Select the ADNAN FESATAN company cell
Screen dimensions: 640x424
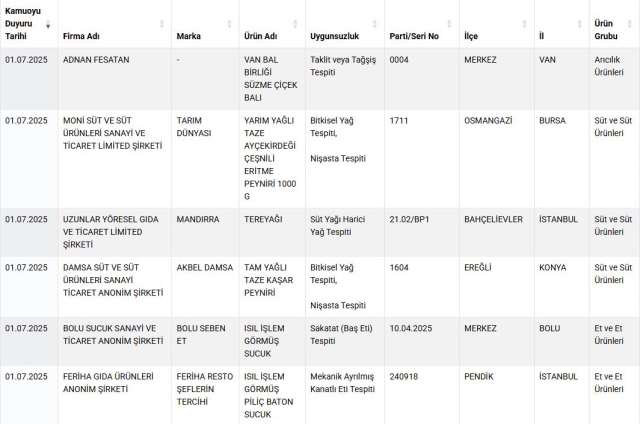96,60
